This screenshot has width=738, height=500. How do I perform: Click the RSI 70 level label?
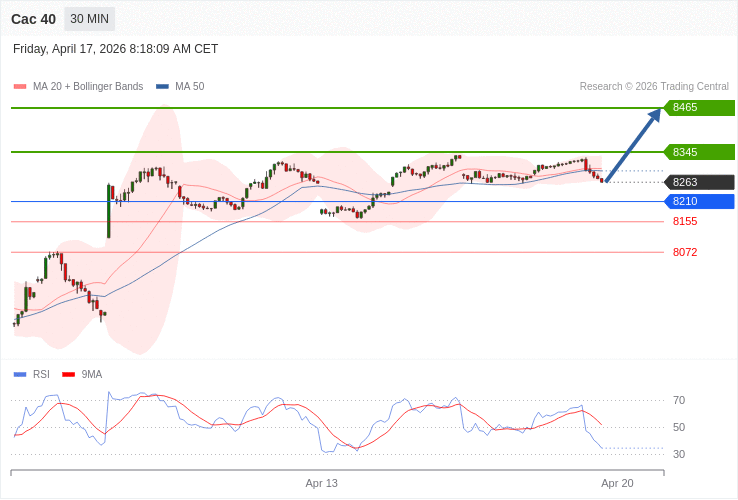[679, 400]
